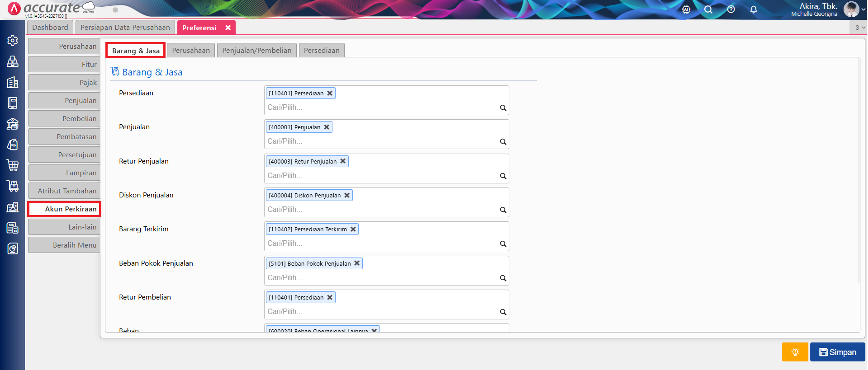Open the Pajak preference section
This screenshot has width=868, height=370.
64,83
